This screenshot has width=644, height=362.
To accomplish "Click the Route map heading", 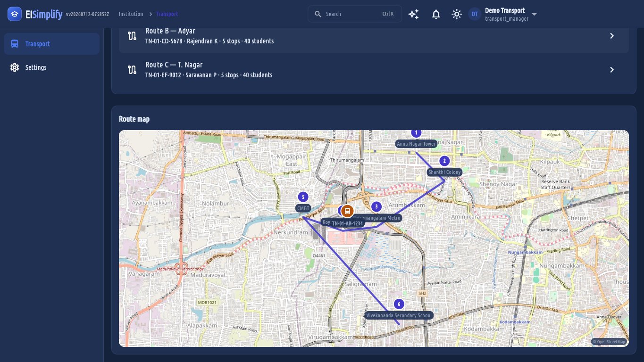I will 134,119.
